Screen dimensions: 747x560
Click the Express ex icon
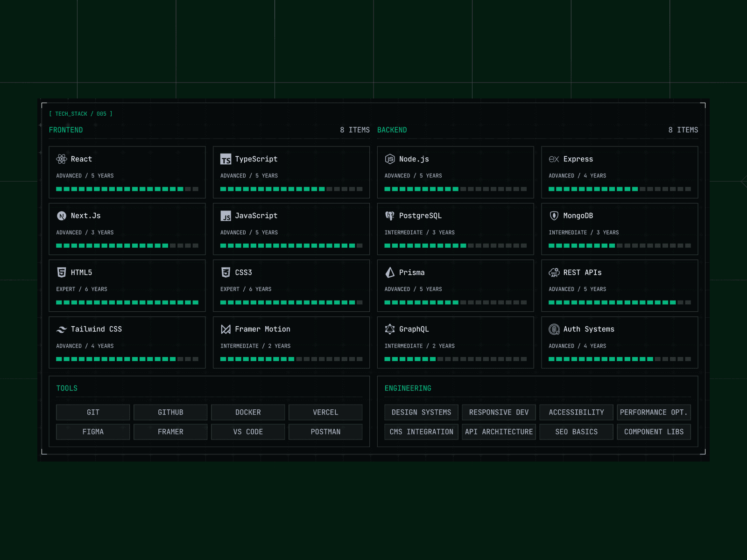tap(554, 159)
